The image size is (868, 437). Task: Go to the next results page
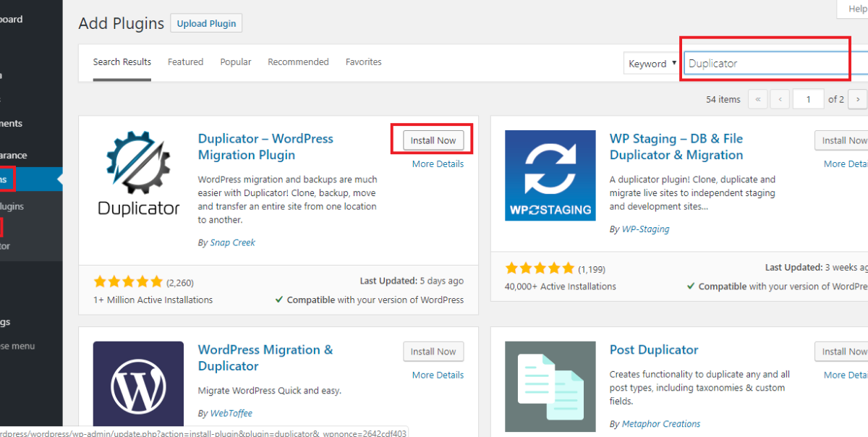[858, 99]
